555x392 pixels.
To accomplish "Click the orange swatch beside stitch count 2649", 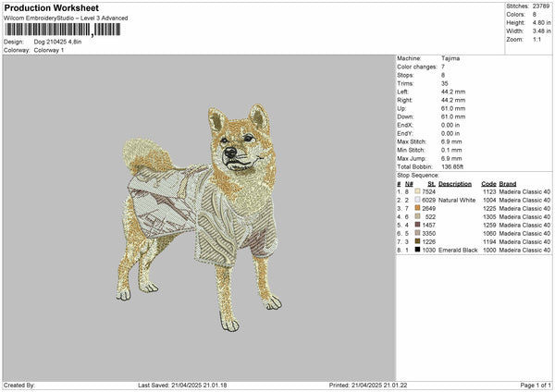I will (x=417, y=208).
